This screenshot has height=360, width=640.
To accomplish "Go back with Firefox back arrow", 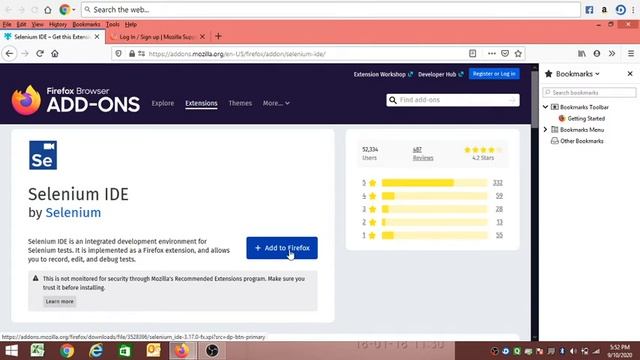I will point(9,53).
